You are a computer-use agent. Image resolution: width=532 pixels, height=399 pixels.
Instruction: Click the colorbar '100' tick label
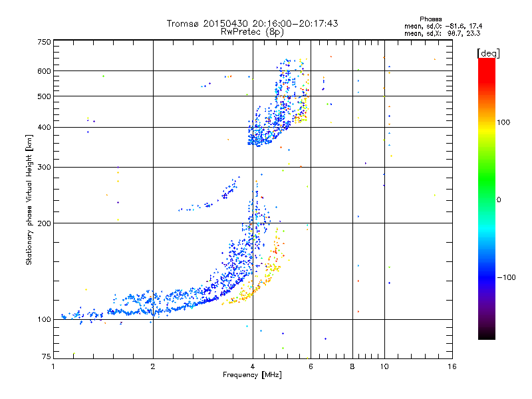[x=503, y=122]
